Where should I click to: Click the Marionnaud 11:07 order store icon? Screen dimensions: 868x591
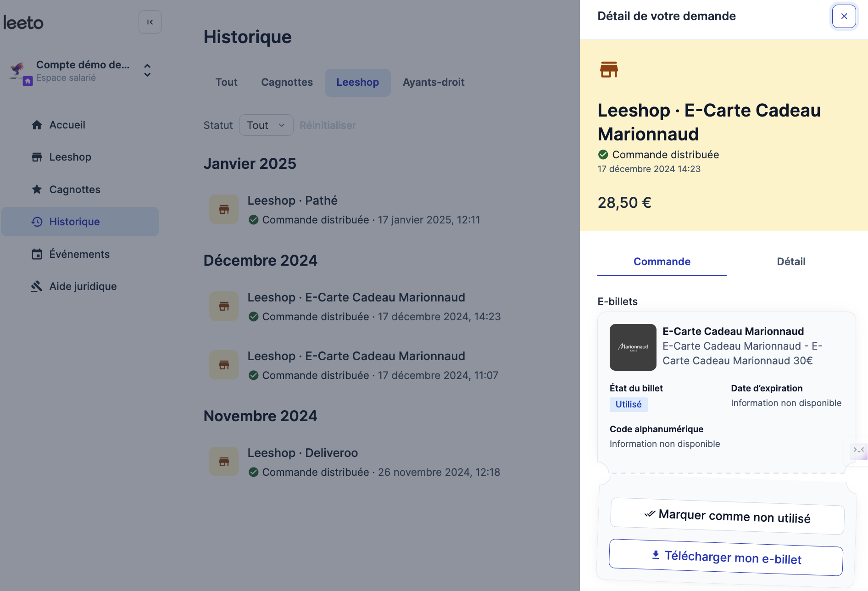pyautogui.click(x=224, y=365)
